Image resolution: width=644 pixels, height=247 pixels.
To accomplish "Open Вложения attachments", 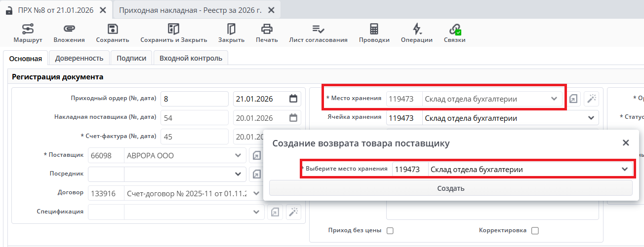I will point(69,33).
